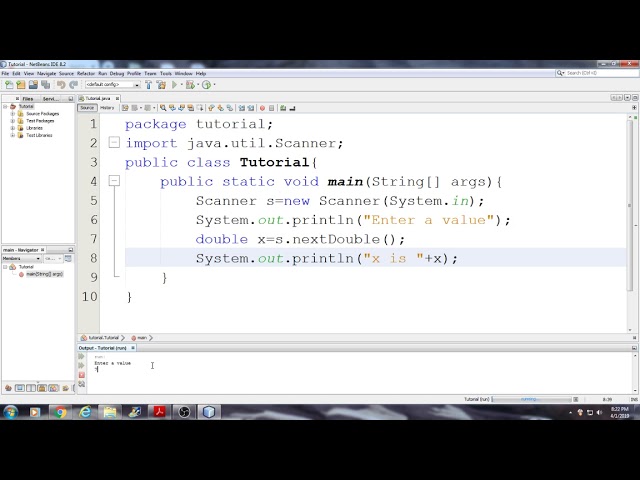The width and height of the screenshot is (640, 480).
Task: Collapse the Tutorial project root node
Action: [x=5, y=107]
